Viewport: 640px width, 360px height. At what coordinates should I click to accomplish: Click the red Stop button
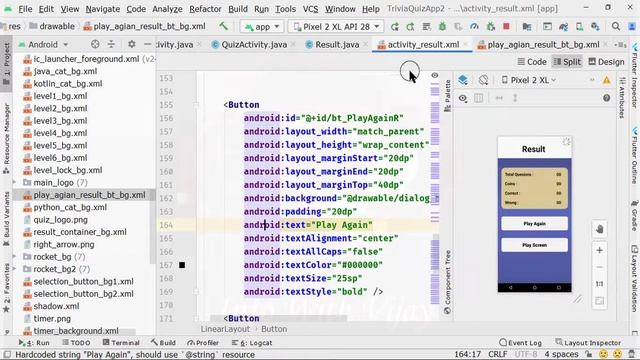(506, 27)
